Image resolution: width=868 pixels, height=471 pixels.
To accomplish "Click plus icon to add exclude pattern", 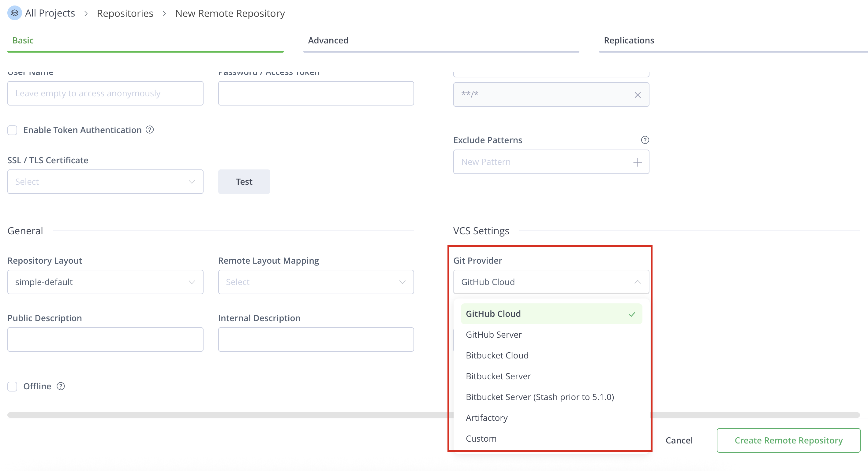I will [x=637, y=162].
